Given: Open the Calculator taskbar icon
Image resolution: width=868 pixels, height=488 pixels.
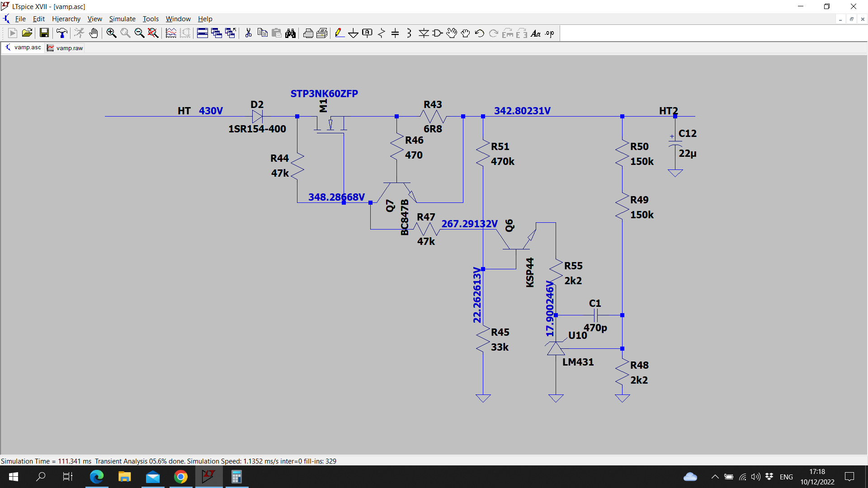Looking at the screenshot, I should [x=236, y=477].
